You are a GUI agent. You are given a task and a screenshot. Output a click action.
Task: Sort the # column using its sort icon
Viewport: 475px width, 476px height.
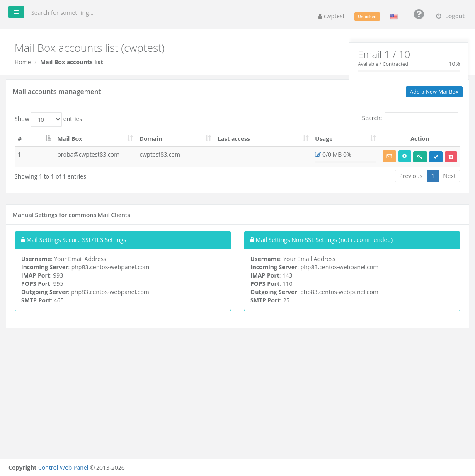tap(48, 138)
